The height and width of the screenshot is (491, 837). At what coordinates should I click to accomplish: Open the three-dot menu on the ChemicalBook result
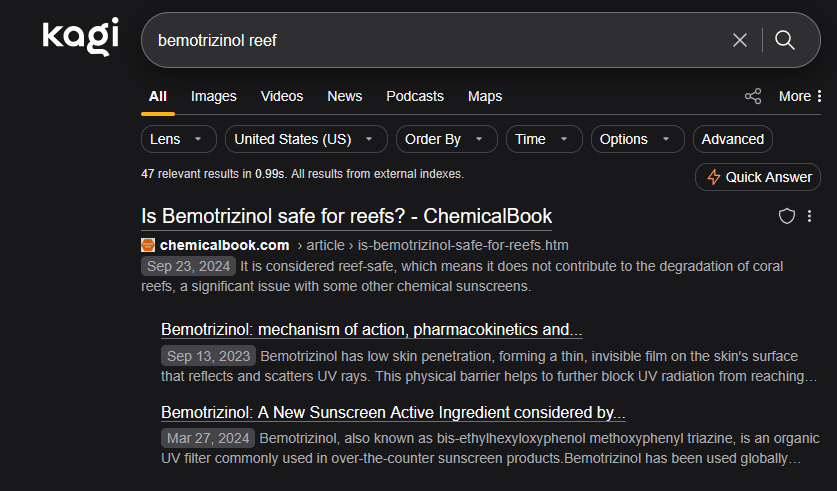pyautogui.click(x=810, y=216)
